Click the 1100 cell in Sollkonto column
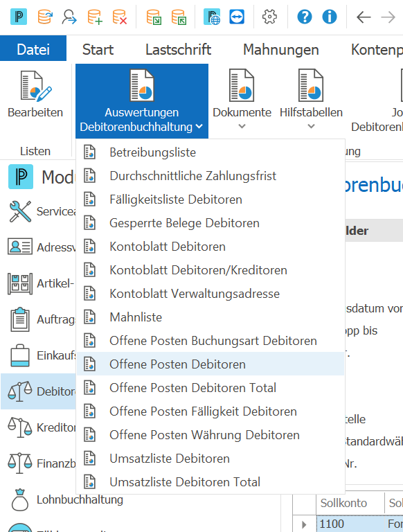This screenshot has height=532, width=403. pos(350,524)
